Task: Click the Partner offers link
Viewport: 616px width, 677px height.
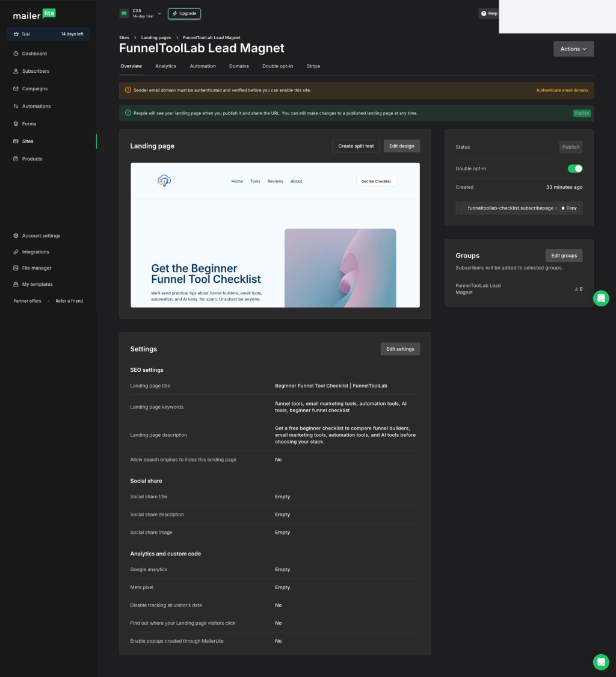Action: click(27, 301)
